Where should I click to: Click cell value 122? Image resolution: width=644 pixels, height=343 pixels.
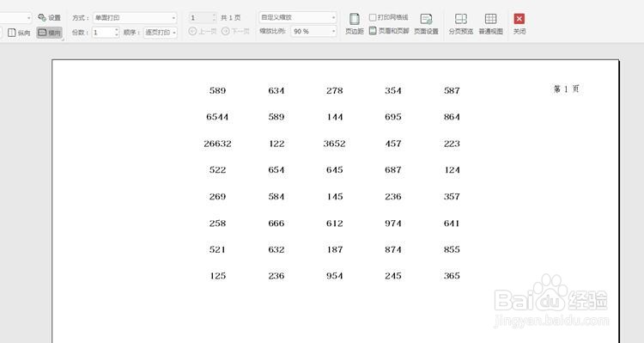point(276,144)
